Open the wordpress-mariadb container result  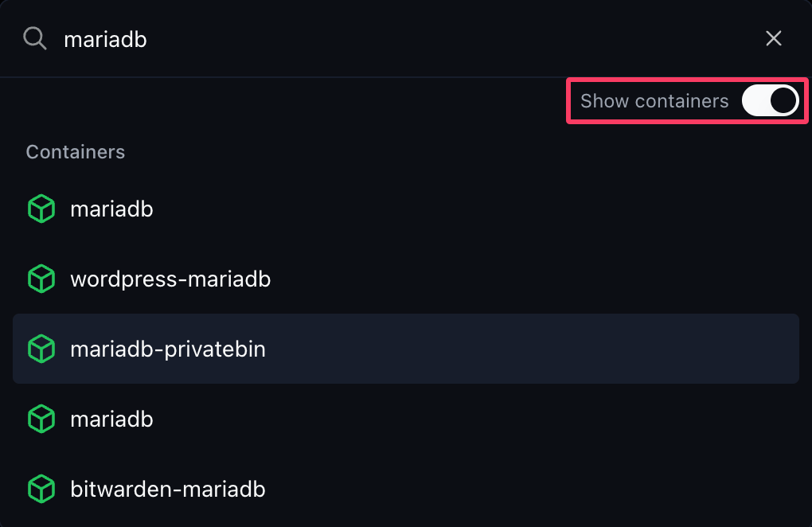point(406,279)
